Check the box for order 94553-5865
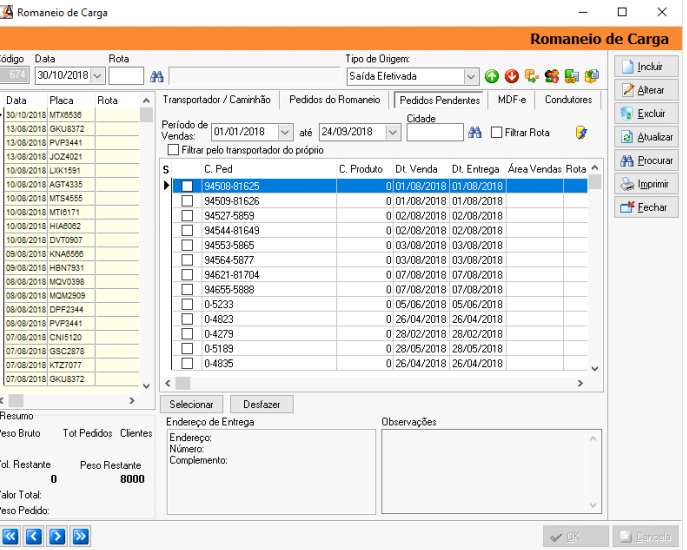The width and height of the screenshot is (687, 550). tap(187, 245)
